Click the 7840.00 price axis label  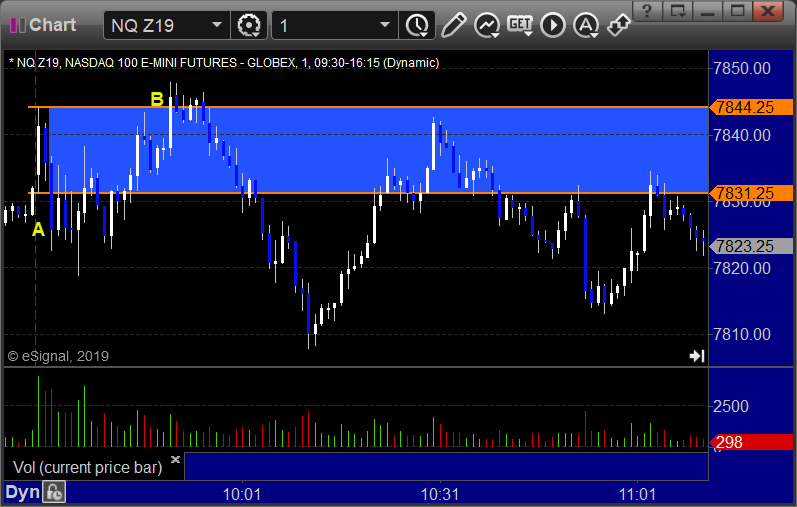point(742,135)
